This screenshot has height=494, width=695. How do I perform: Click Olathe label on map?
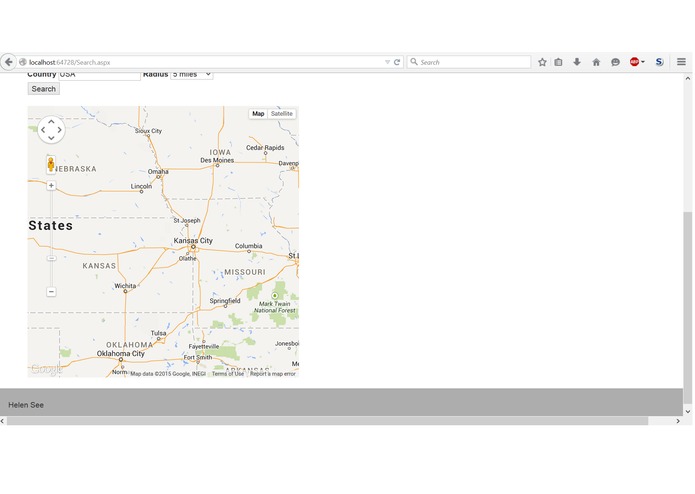(x=187, y=258)
